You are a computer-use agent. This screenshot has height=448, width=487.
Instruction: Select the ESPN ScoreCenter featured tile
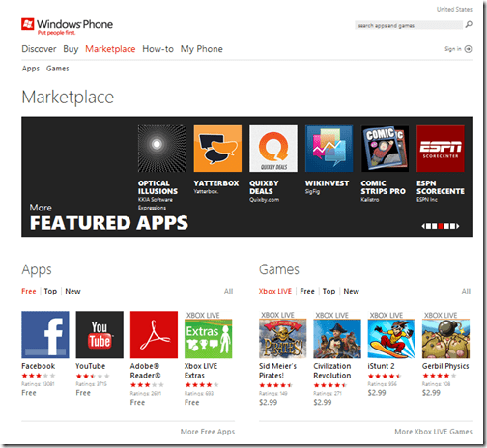pos(441,149)
